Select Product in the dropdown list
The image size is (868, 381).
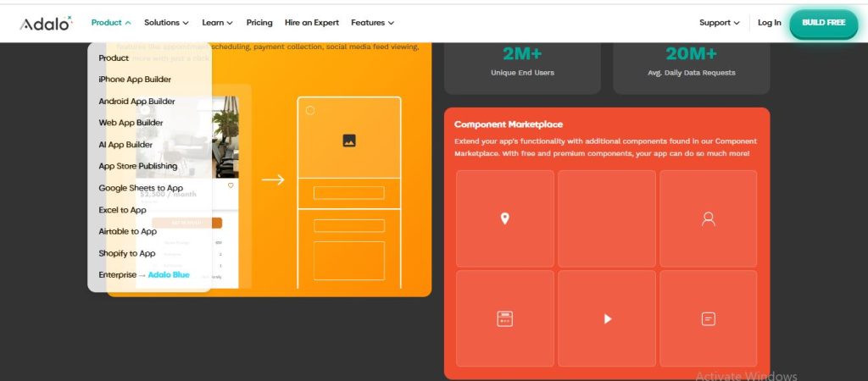[x=114, y=58]
